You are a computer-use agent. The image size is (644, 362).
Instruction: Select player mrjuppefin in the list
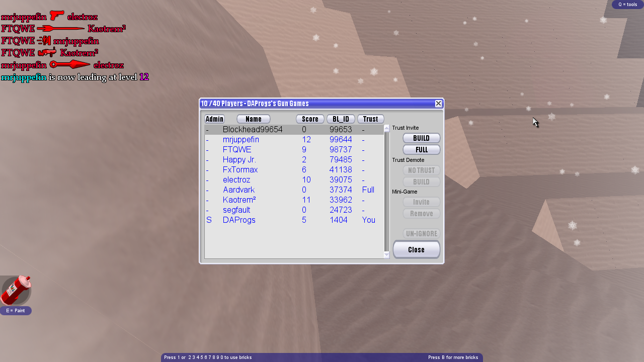tap(294, 140)
